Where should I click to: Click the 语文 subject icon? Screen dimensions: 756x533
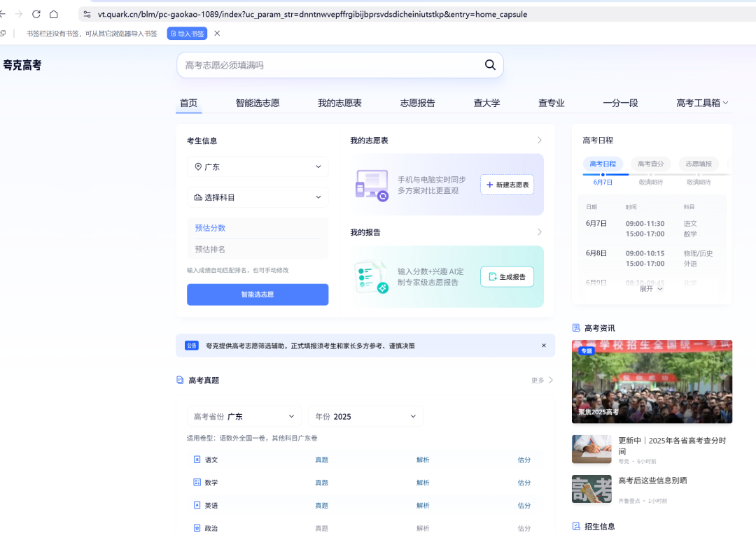197,460
